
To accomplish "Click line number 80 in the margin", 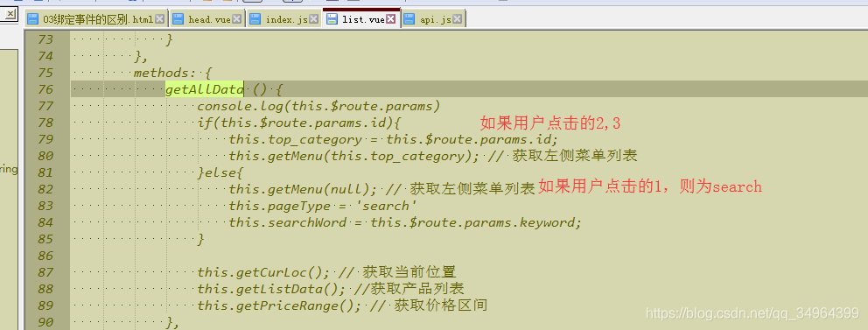I will tap(45, 156).
